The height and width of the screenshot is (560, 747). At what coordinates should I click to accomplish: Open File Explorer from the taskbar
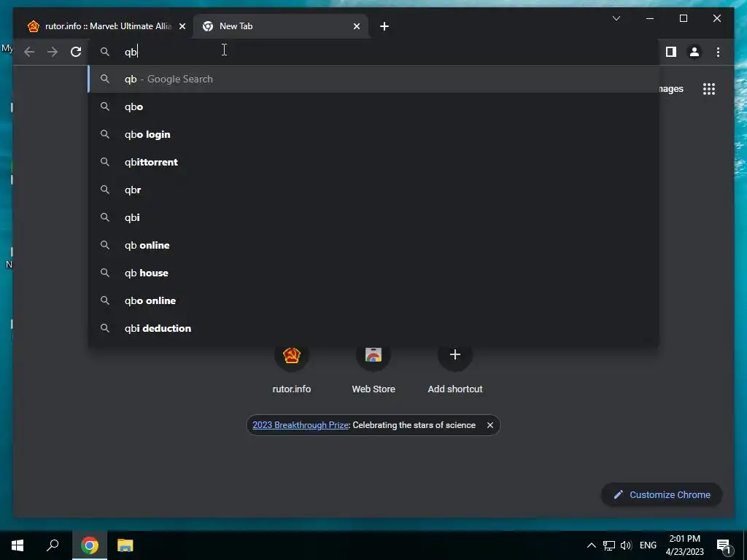point(125,545)
